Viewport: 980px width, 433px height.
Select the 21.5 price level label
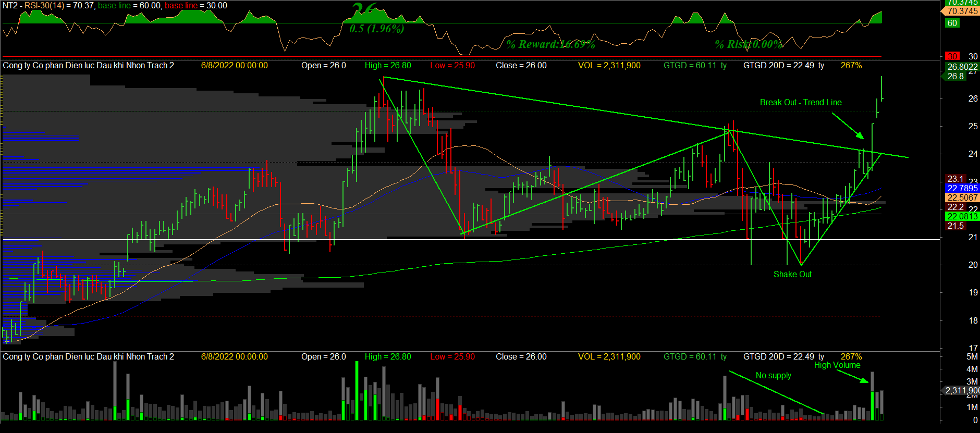pos(955,226)
